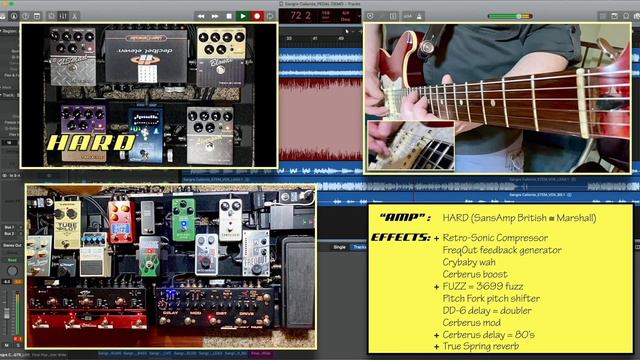Click "Cerberus delay = 80's" text
This screenshot has height=360, width=640.
click(x=489, y=334)
